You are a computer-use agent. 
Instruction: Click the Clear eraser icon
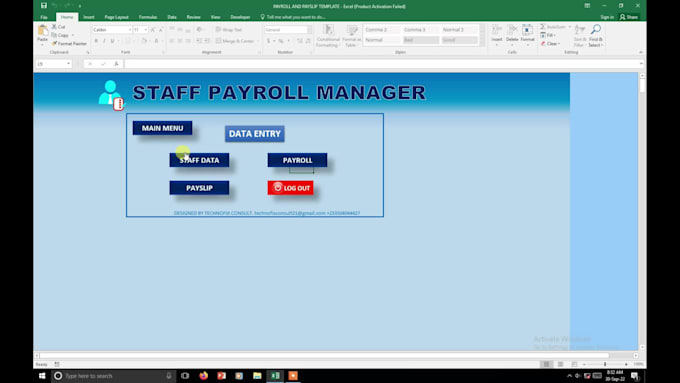(x=543, y=43)
